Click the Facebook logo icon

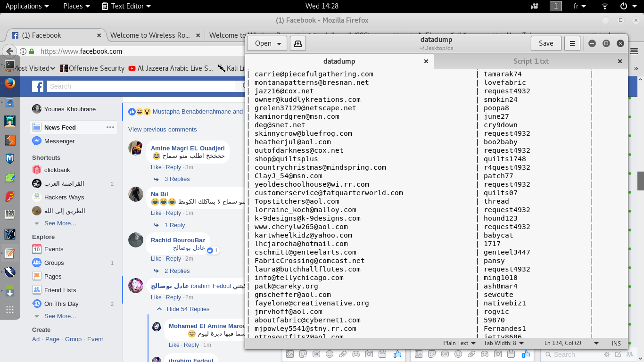tap(38, 86)
